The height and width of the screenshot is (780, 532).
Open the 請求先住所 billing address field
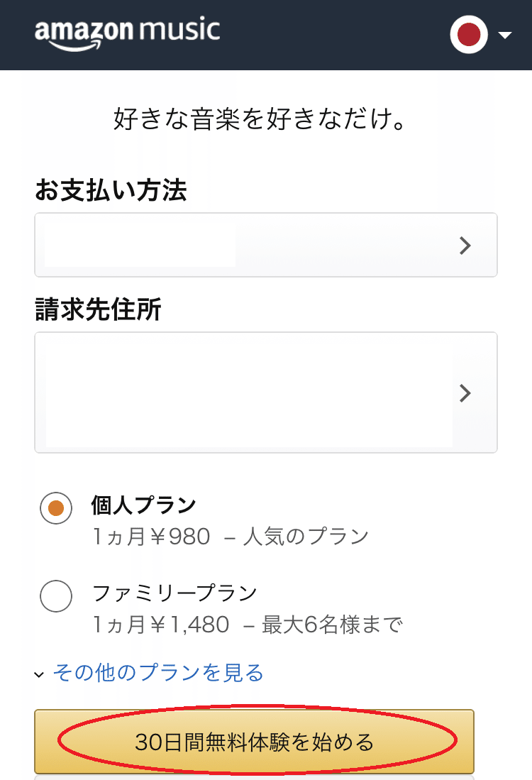click(x=266, y=392)
